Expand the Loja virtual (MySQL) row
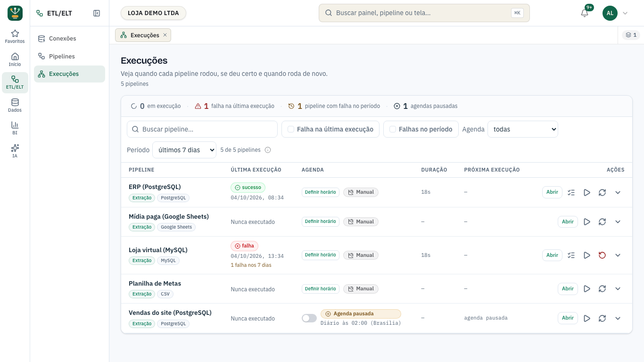Viewport: 644px width, 362px height. (618, 255)
